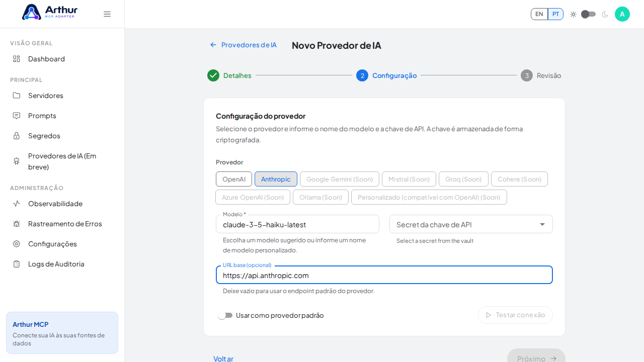Open Logs de Auditoria page
The height and width of the screenshot is (362, 644).
(62, 264)
